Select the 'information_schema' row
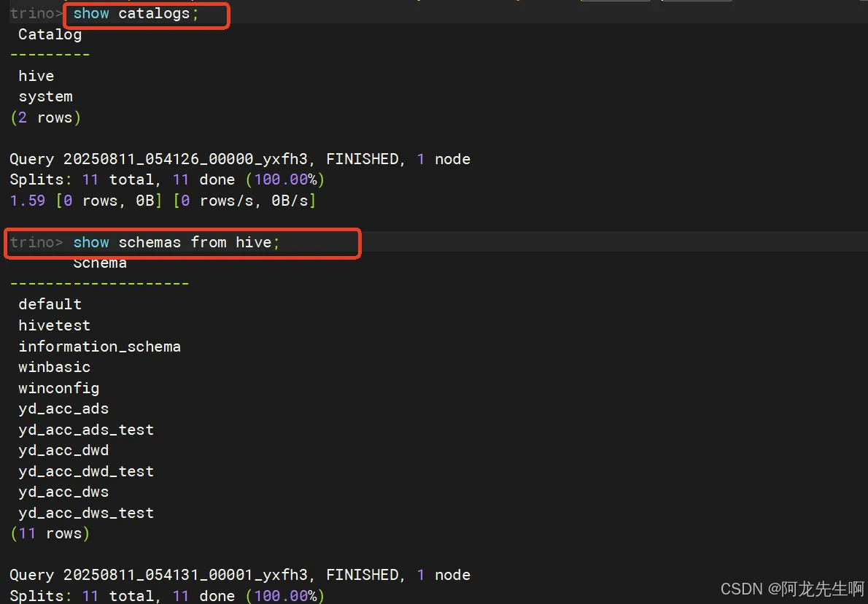The width and height of the screenshot is (868, 604). 100,346
